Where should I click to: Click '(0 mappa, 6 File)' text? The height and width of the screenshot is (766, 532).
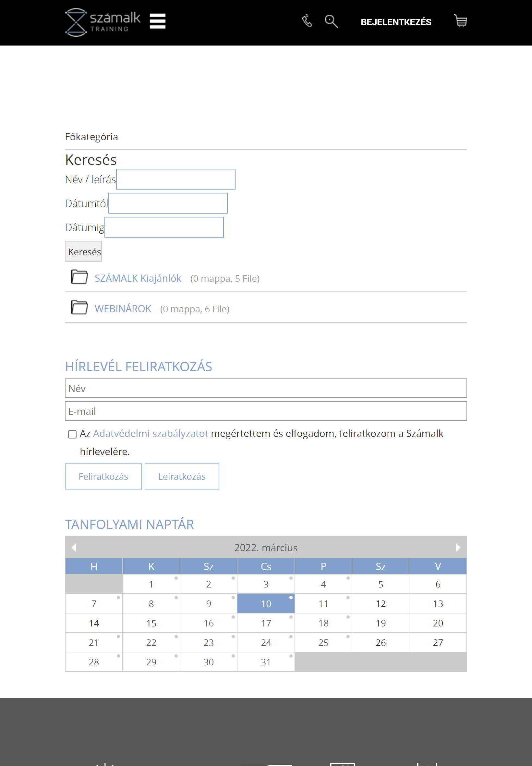(x=195, y=309)
